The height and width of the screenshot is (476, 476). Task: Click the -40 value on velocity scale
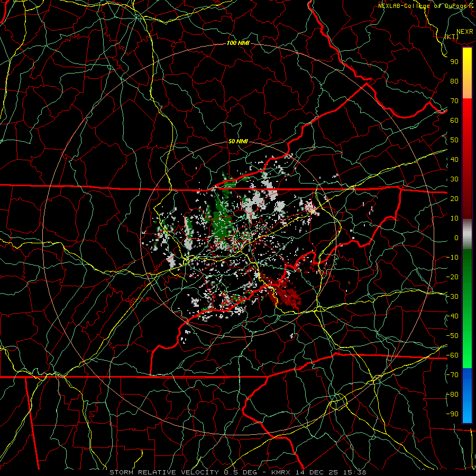453,316
